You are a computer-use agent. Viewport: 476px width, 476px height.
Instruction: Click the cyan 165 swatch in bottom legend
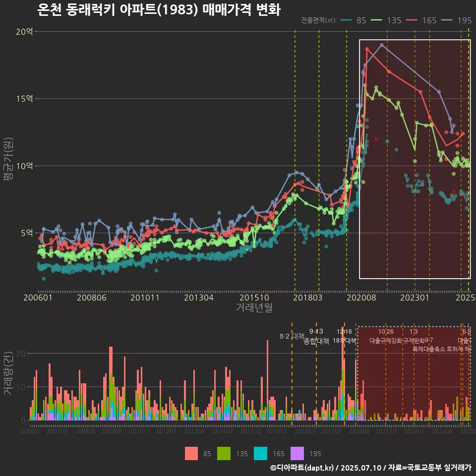coord(260,454)
